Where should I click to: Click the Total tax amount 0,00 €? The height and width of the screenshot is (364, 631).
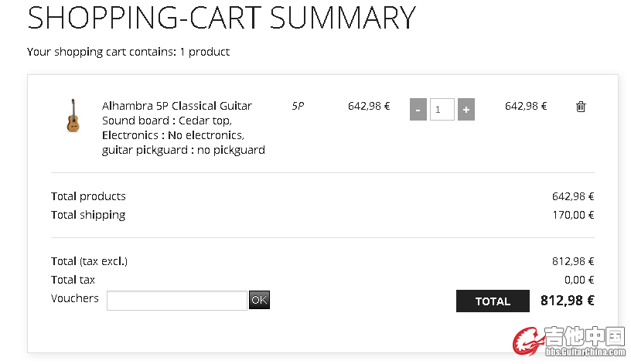point(579,280)
